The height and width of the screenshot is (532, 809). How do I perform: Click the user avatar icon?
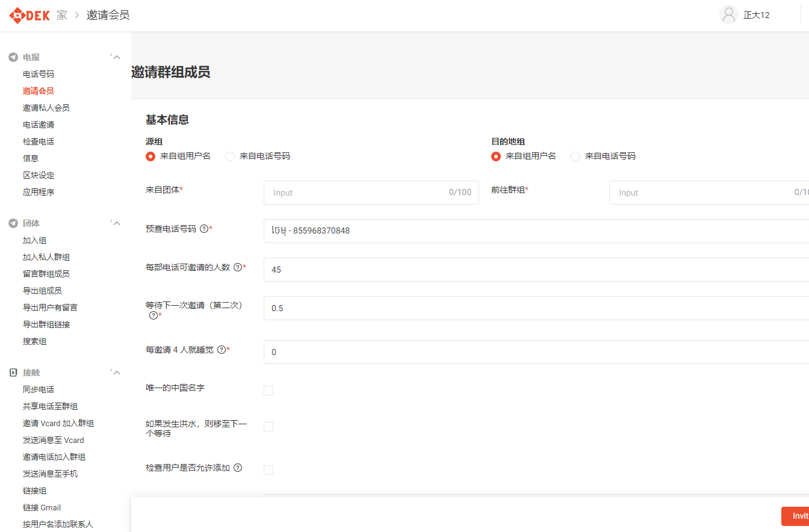click(729, 15)
